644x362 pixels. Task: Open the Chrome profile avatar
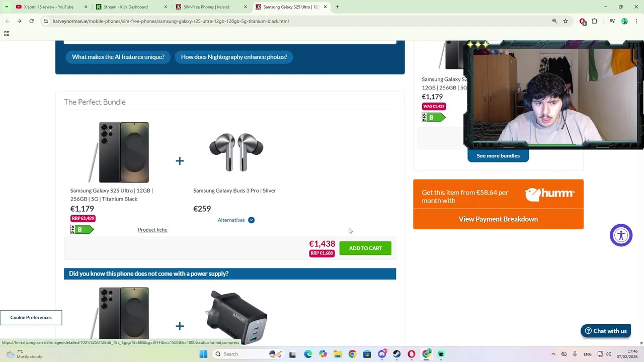pos(624,21)
